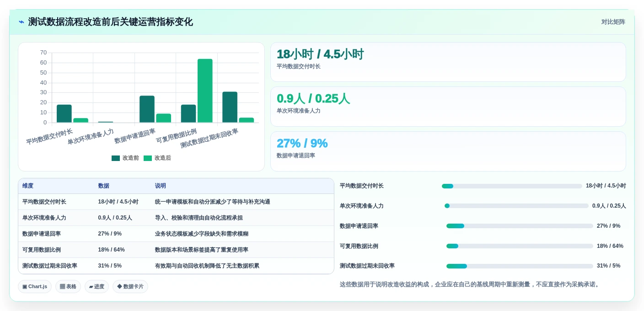Screen dimensions: 644x311
Task: Click the chart x-axis label 平均数据交付时长
Action: [x=49, y=136]
